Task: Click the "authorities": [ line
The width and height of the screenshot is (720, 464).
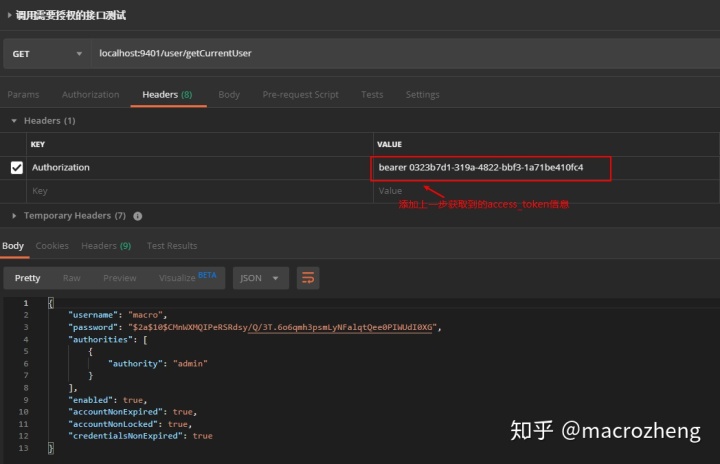Action: coord(107,340)
